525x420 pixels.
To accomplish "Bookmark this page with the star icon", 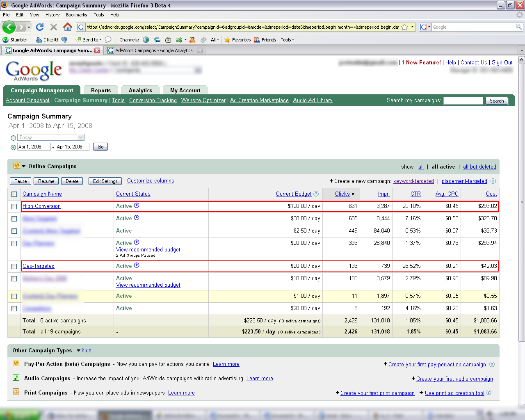I will 404,27.
